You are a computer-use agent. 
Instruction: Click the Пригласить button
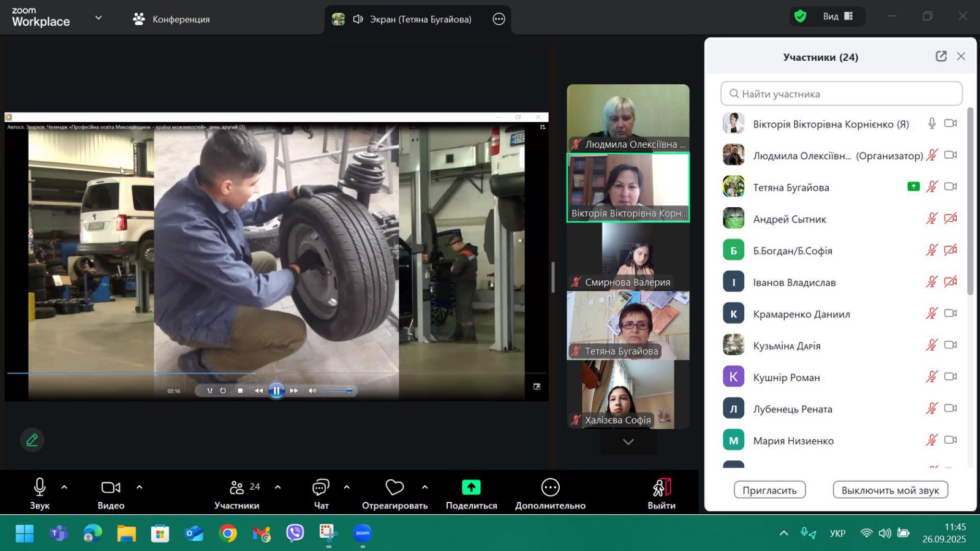(769, 490)
